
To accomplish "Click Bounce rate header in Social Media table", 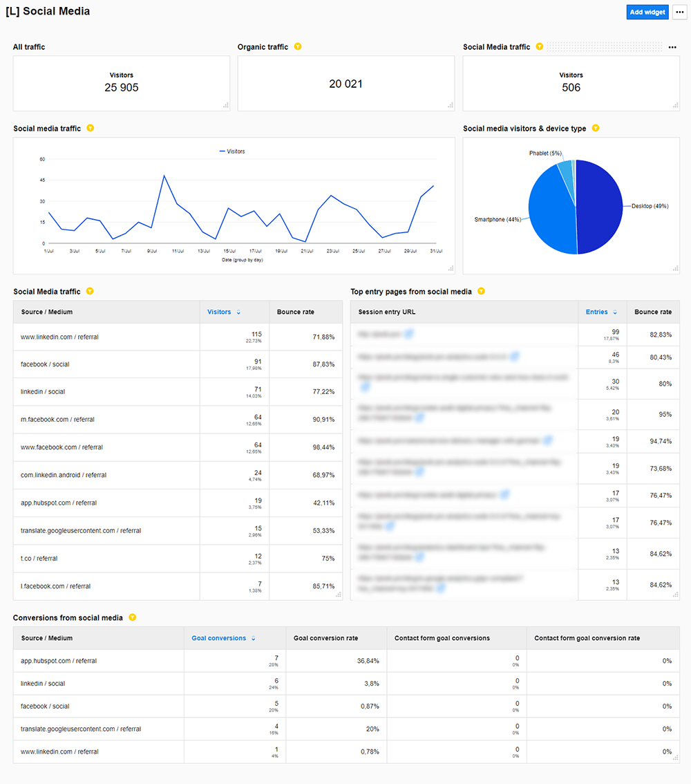I will tap(296, 312).
